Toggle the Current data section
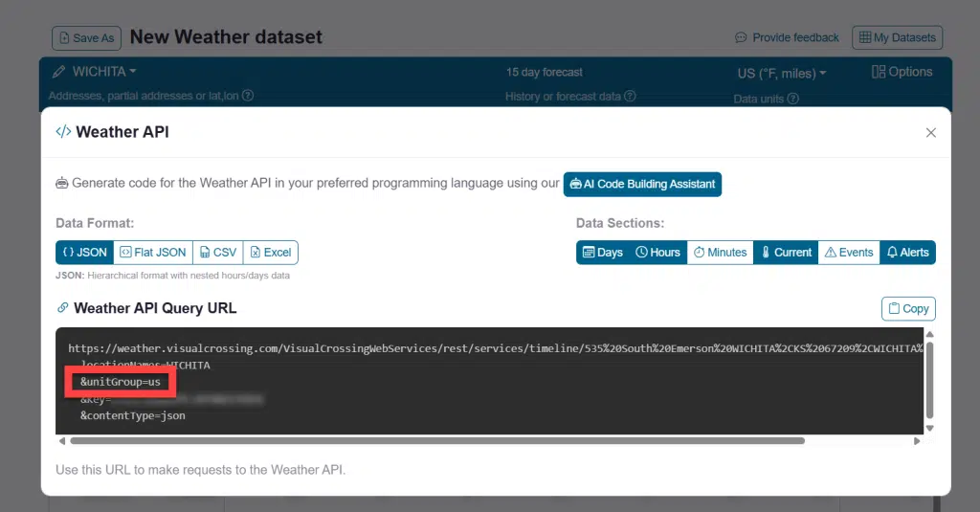 click(x=786, y=253)
